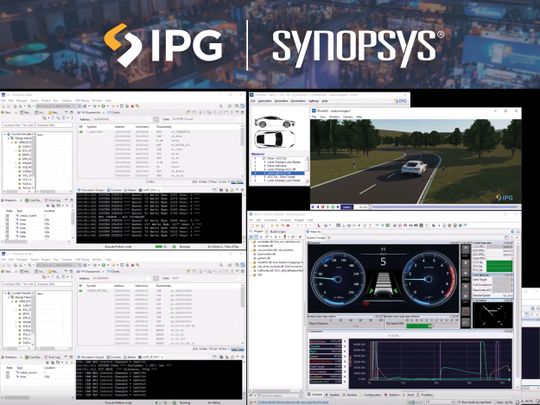Click the white car in the IPGMovie 3D view
Image resolution: width=540 pixels, height=405 pixels.
[x=414, y=167]
